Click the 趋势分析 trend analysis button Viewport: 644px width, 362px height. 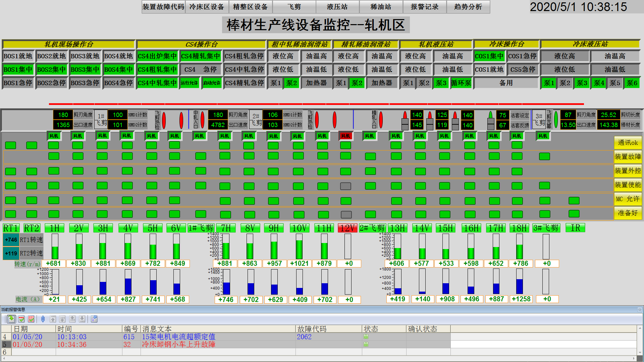(468, 7)
